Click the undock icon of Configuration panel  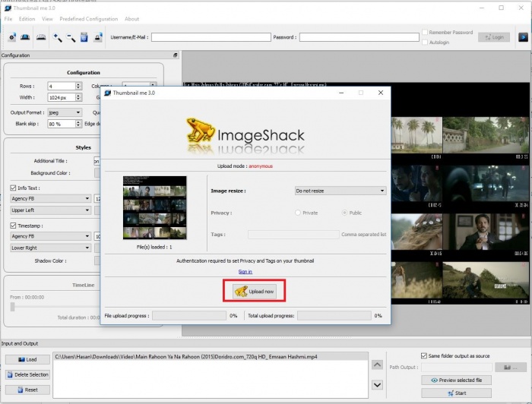coord(175,55)
